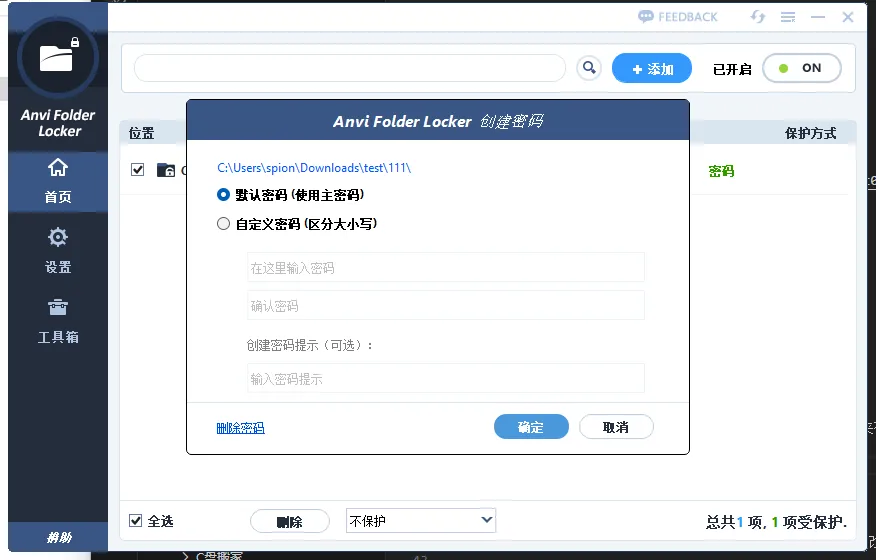Click the 总共1项, 1项受保护 status text
This screenshot has height=560, width=876.
click(x=777, y=523)
